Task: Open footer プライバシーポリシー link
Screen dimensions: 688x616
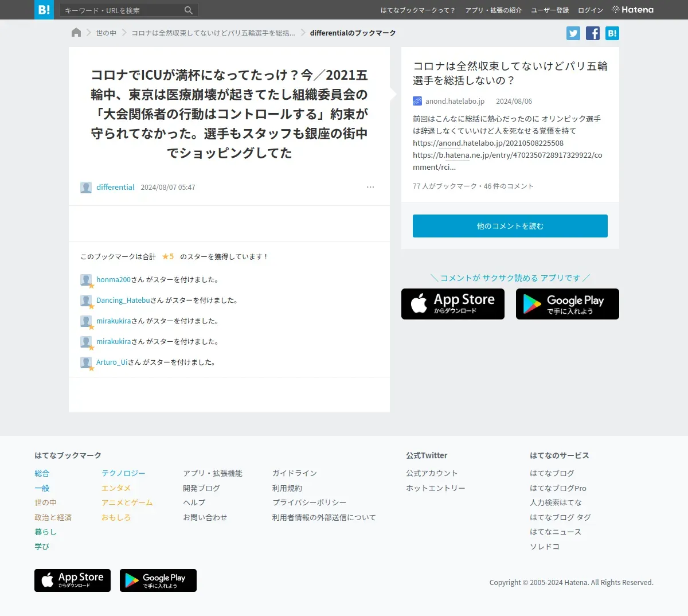Action: pyautogui.click(x=309, y=502)
